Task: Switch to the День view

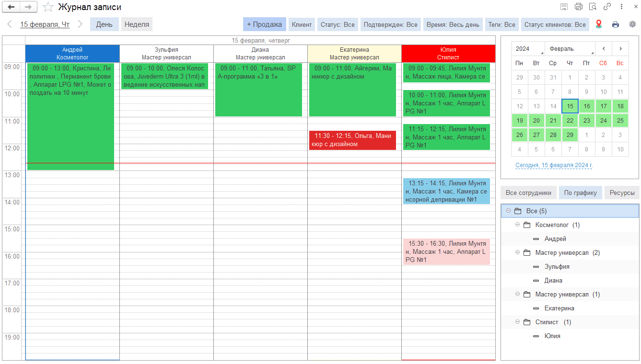Action: click(x=105, y=24)
